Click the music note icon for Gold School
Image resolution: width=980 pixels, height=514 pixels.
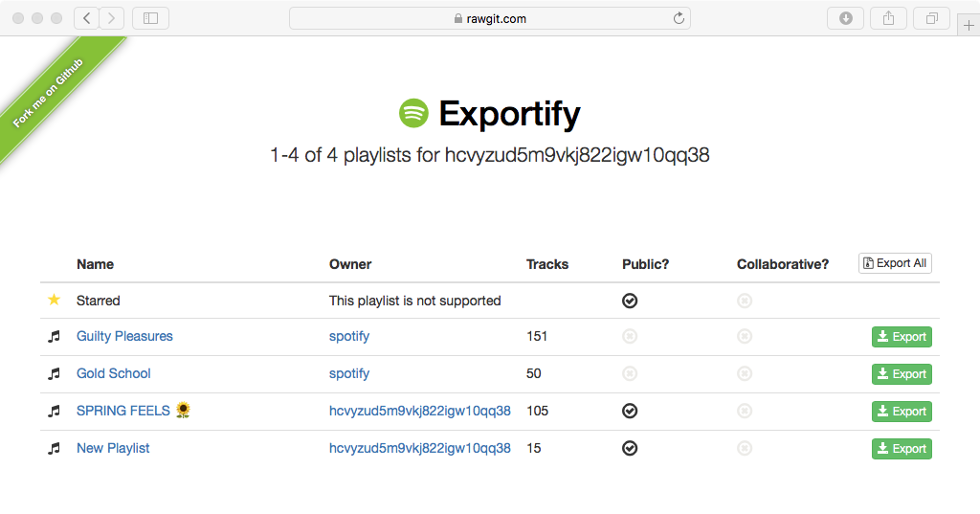(55, 374)
